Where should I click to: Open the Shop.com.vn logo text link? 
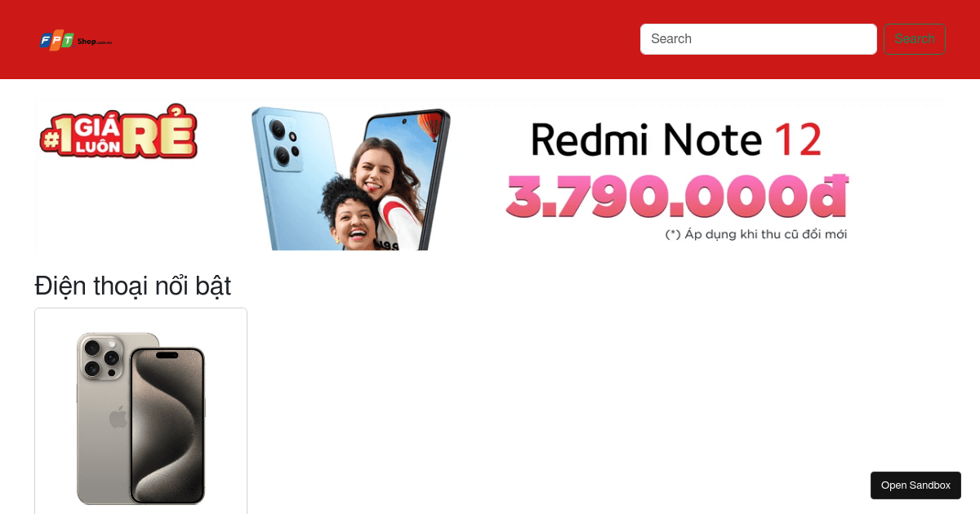(x=95, y=41)
